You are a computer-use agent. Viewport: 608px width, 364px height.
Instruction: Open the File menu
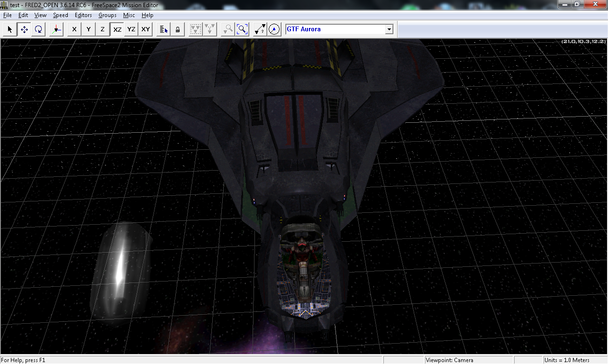7,15
